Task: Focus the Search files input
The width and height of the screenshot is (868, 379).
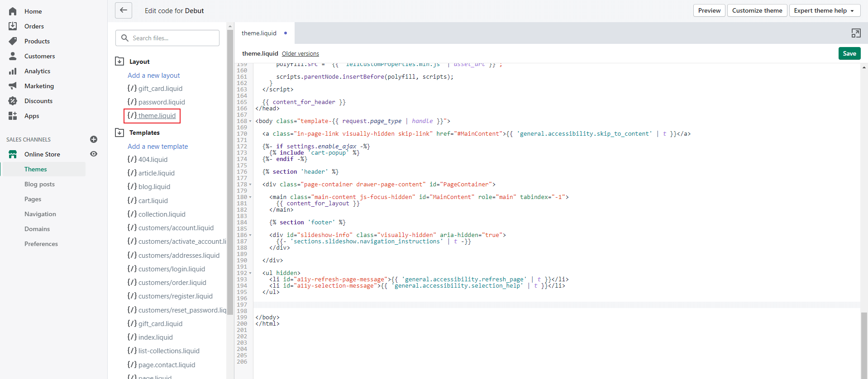Action: coord(167,38)
